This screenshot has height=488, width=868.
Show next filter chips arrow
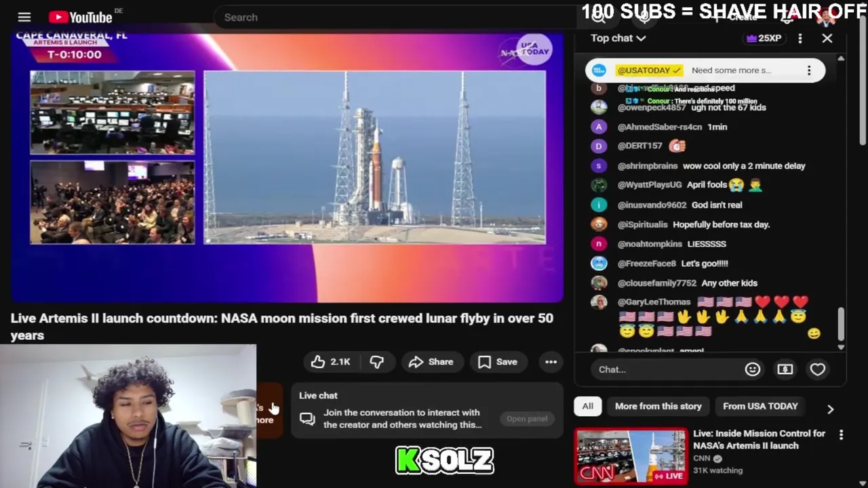[x=831, y=409]
